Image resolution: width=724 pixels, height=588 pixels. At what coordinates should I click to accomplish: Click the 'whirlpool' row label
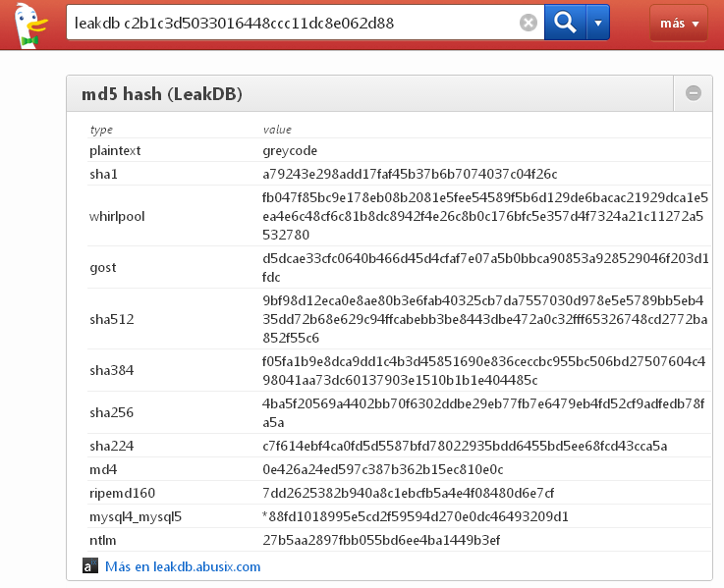[x=117, y=217]
